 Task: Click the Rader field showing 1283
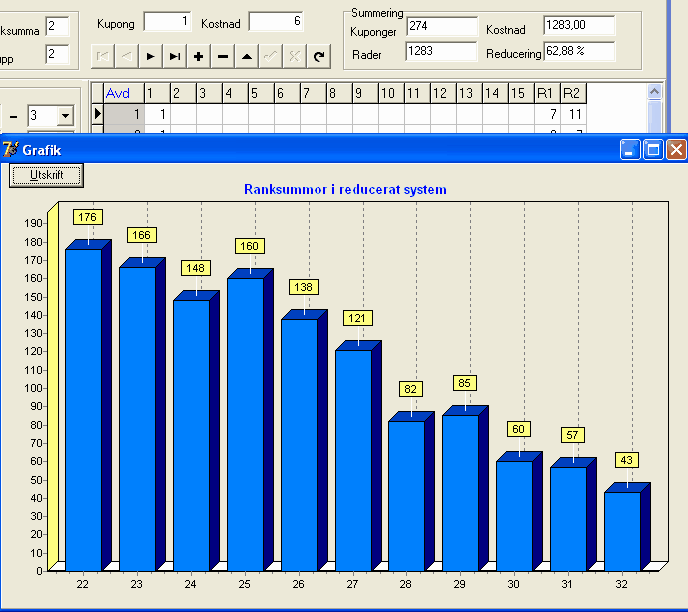(441, 51)
